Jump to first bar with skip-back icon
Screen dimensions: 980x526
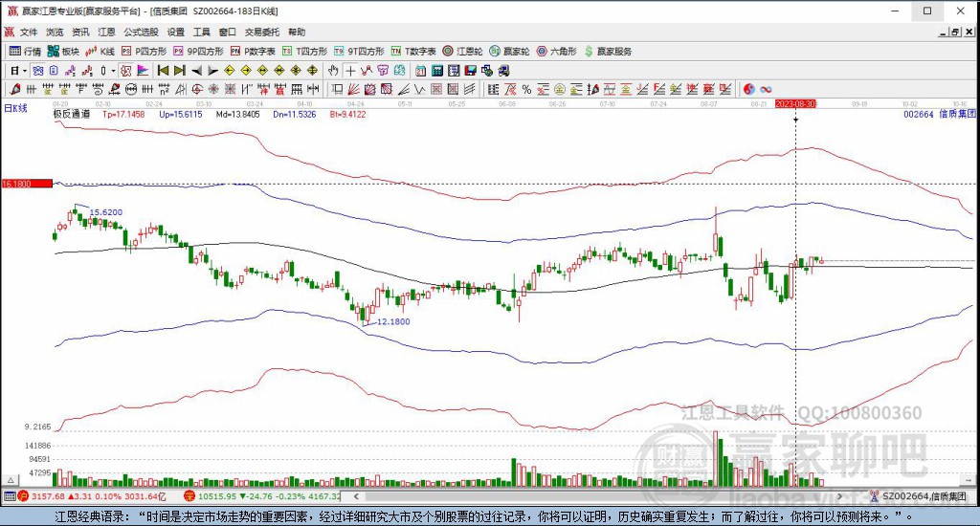[163, 71]
